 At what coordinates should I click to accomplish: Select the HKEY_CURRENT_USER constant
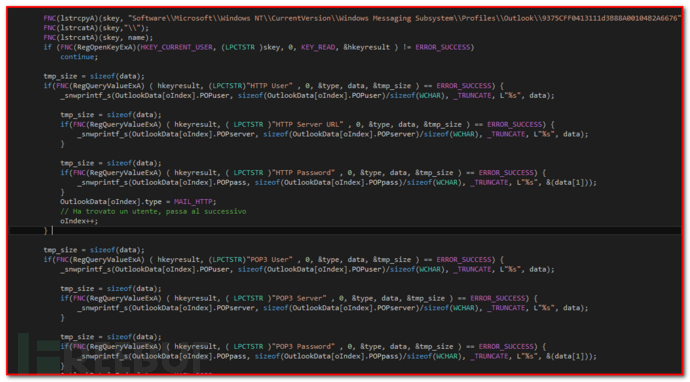coord(176,48)
